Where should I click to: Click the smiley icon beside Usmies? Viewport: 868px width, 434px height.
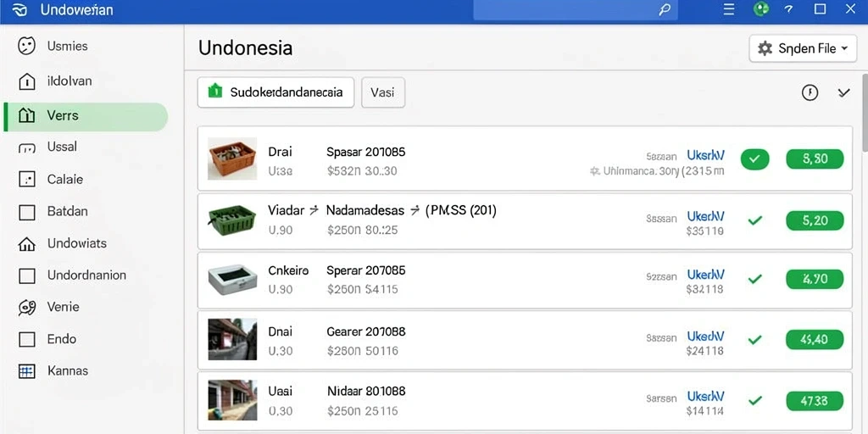26,46
